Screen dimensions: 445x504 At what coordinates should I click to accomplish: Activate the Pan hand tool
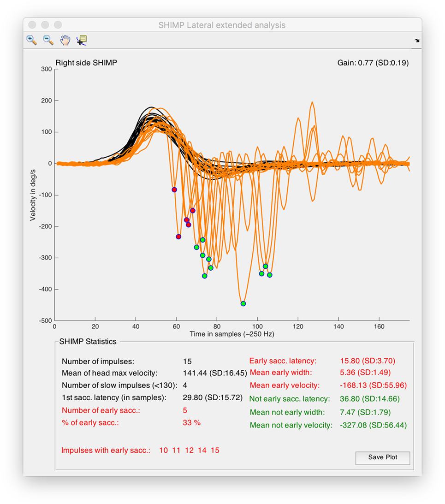pos(65,40)
